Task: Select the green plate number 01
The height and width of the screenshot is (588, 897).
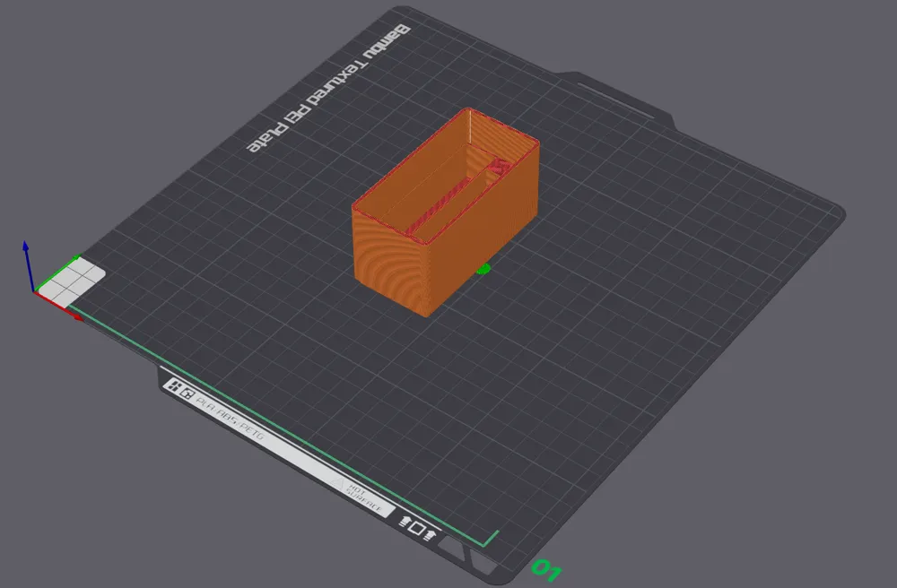Action: [x=547, y=568]
